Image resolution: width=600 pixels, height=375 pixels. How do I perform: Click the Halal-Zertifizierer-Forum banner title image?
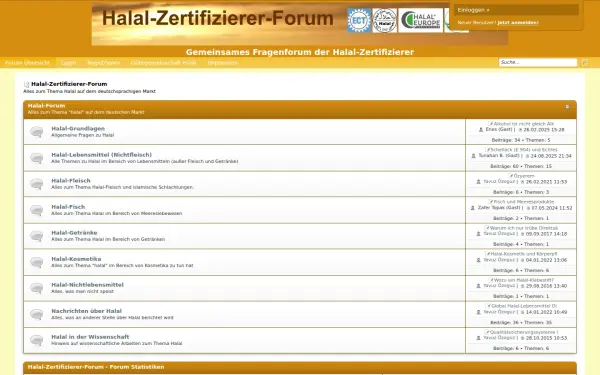(x=218, y=19)
